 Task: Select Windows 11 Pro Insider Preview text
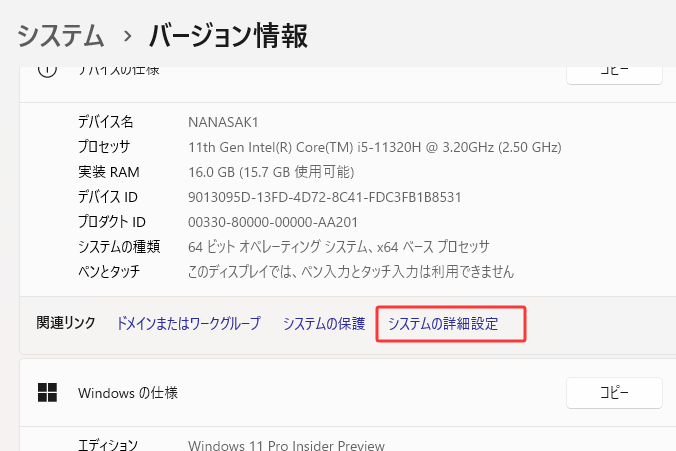(x=286, y=445)
